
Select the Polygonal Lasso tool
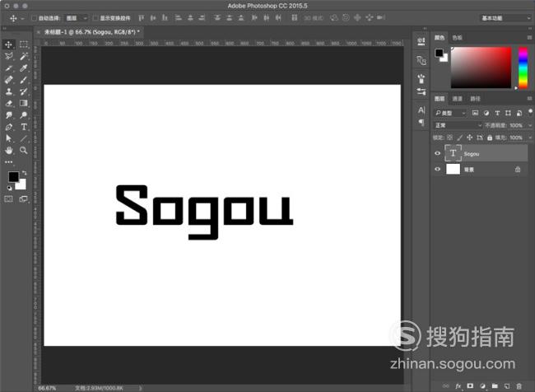8,56
